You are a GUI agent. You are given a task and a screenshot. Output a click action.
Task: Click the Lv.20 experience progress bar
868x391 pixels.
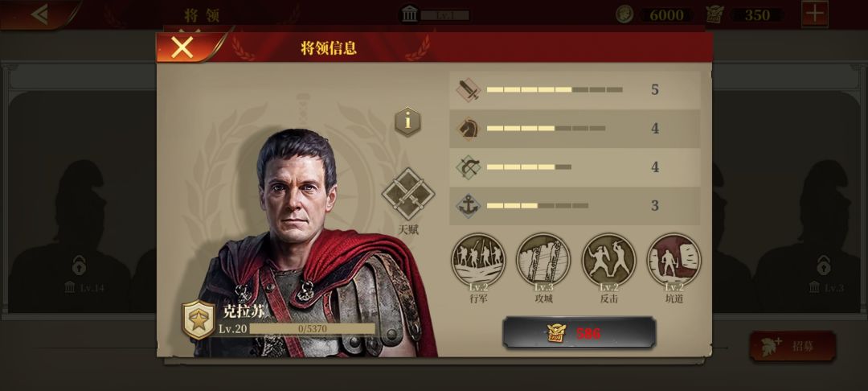(312, 329)
